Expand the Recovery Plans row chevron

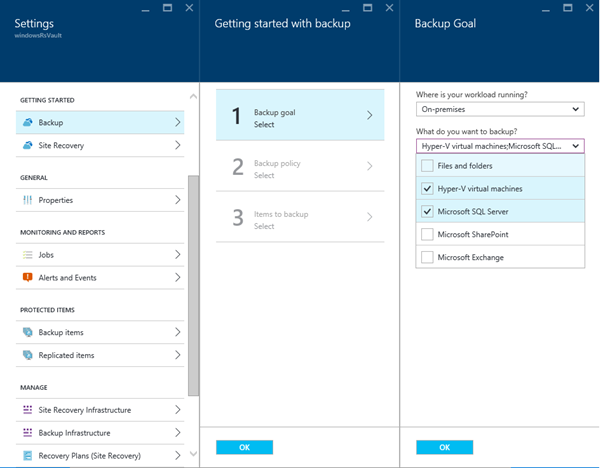tap(177, 455)
